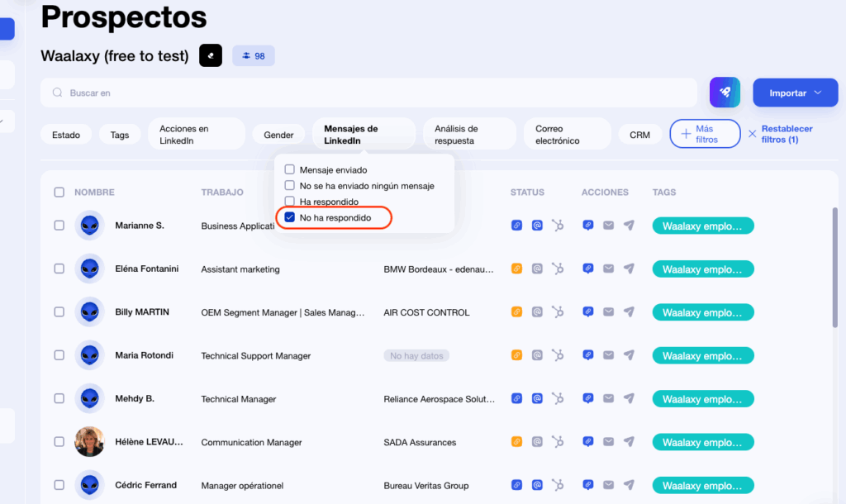The image size is (846, 504).
Task: Click the 98 prospects count badge
Action: click(x=254, y=55)
